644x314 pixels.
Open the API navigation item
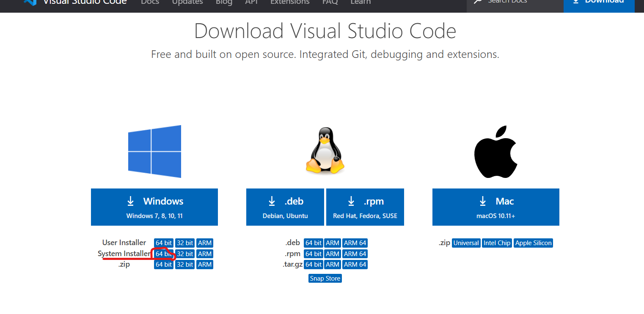tap(251, 2)
